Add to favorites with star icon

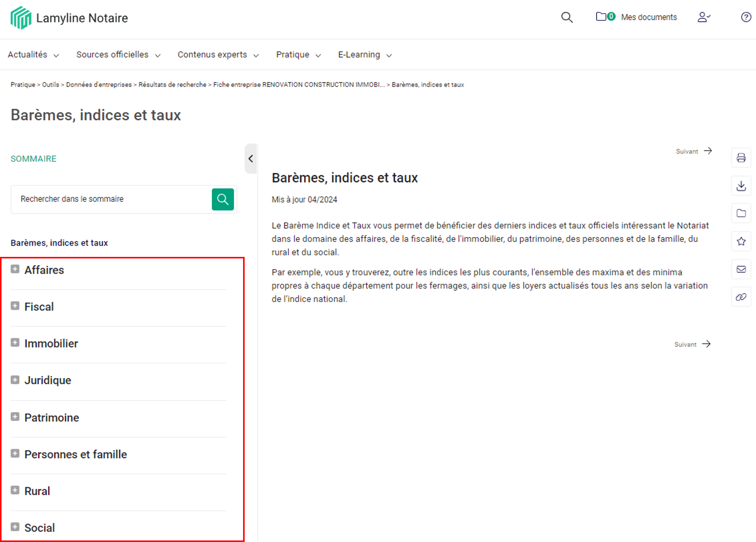pyautogui.click(x=741, y=241)
